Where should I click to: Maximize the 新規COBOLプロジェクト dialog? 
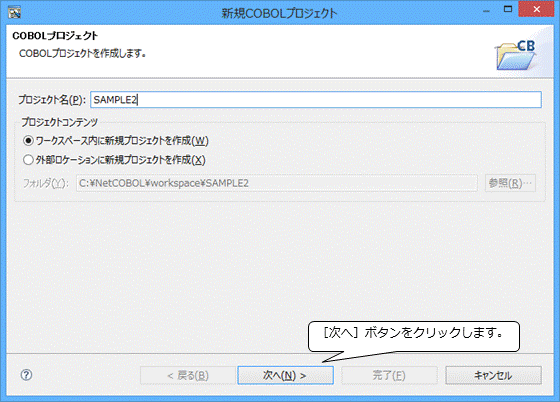pyautogui.click(x=508, y=10)
